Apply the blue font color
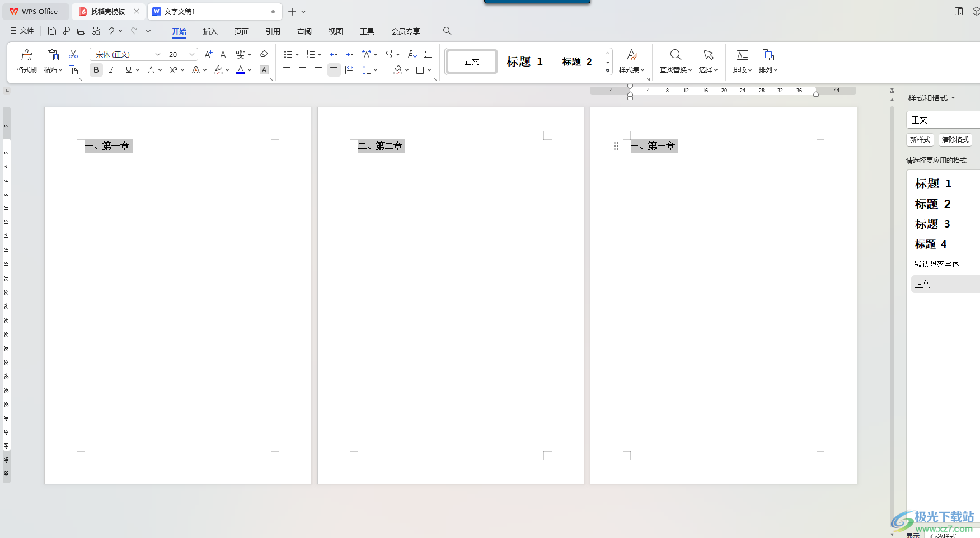980x538 pixels. (x=241, y=70)
